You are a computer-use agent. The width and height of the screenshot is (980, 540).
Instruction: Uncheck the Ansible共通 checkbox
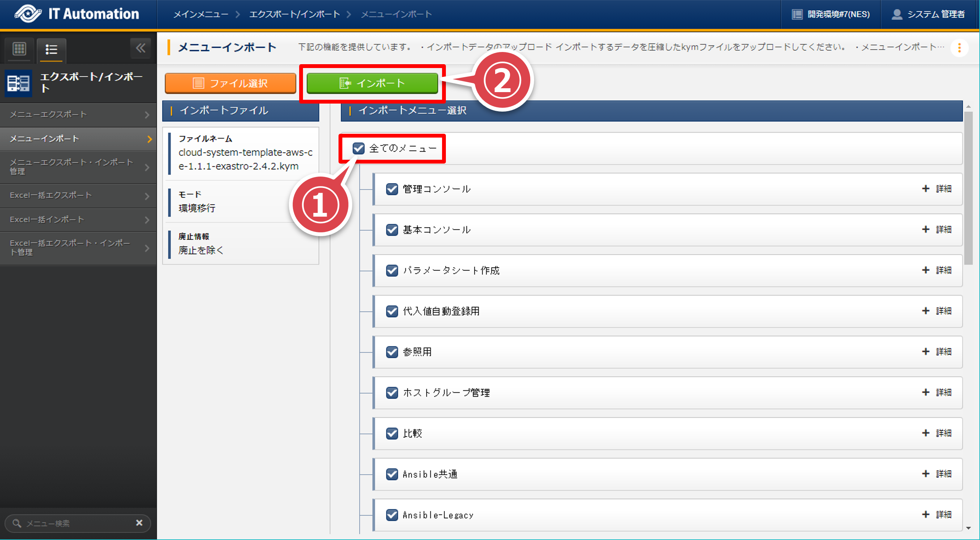tap(392, 474)
